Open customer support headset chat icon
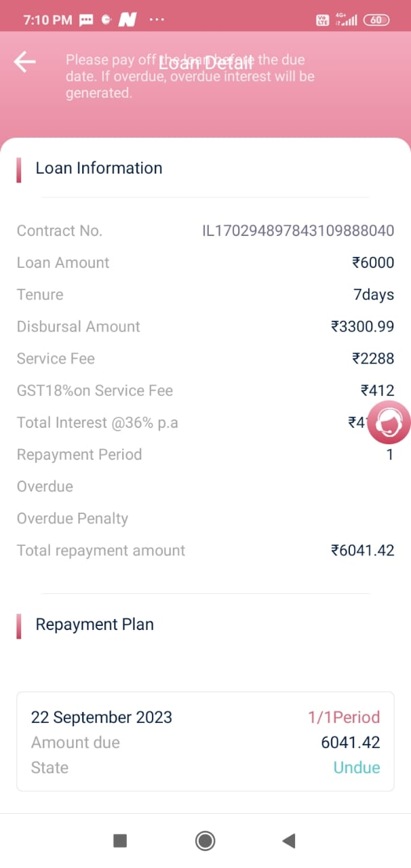Viewport: 411px width, 868px height. 389,423
